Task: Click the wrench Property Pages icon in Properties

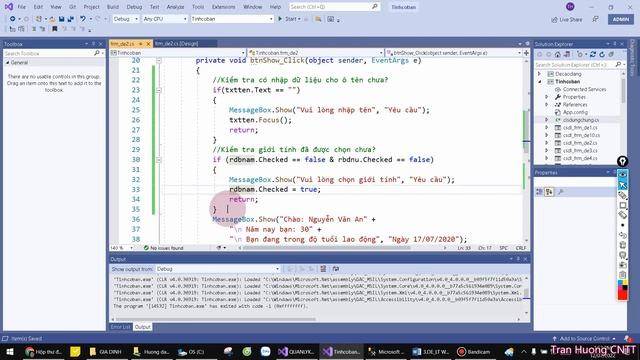Action: (x=561, y=192)
